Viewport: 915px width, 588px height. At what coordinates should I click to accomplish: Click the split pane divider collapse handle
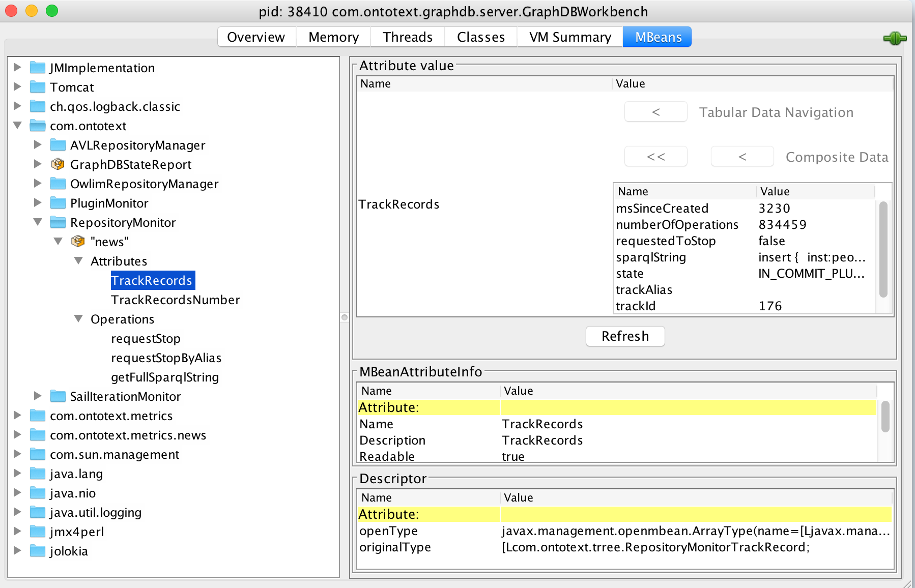pyautogui.click(x=345, y=317)
